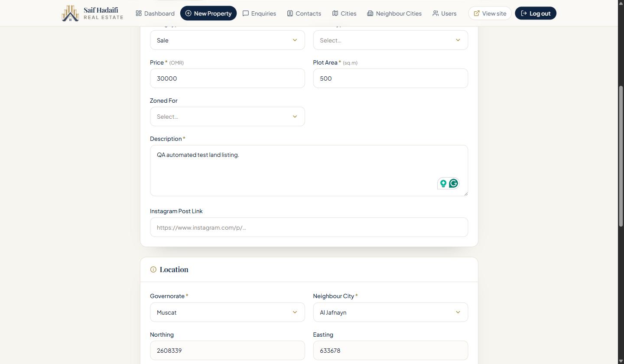This screenshot has height=364, width=624.
Task: Click the Zoned For label
Action: 164,101
